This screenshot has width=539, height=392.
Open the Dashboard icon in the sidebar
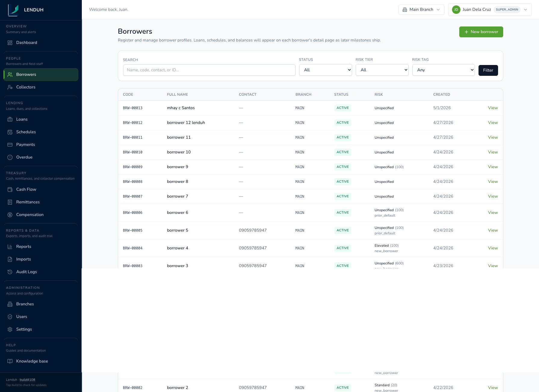click(x=10, y=43)
